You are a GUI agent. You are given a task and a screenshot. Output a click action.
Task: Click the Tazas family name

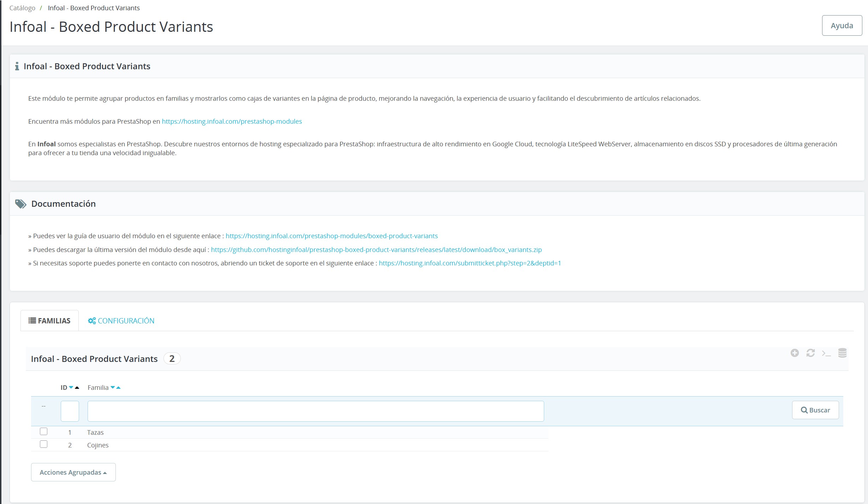coord(95,432)
